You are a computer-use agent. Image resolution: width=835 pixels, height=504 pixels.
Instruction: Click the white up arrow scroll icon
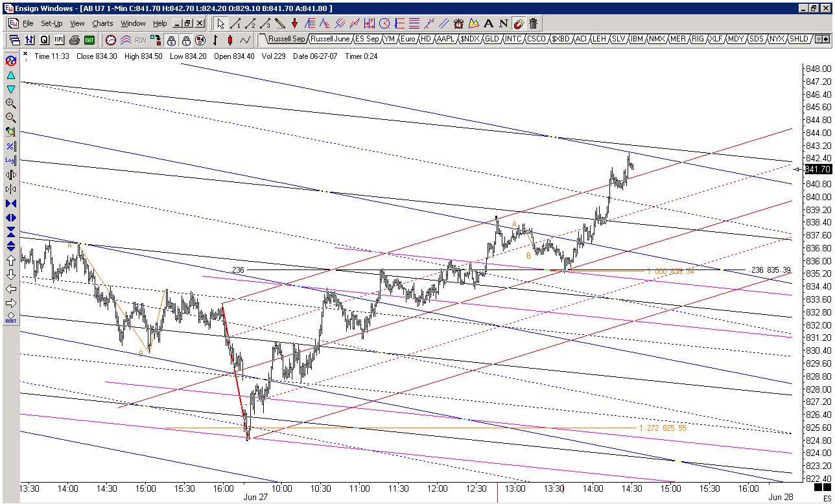(x=11, y=260)
